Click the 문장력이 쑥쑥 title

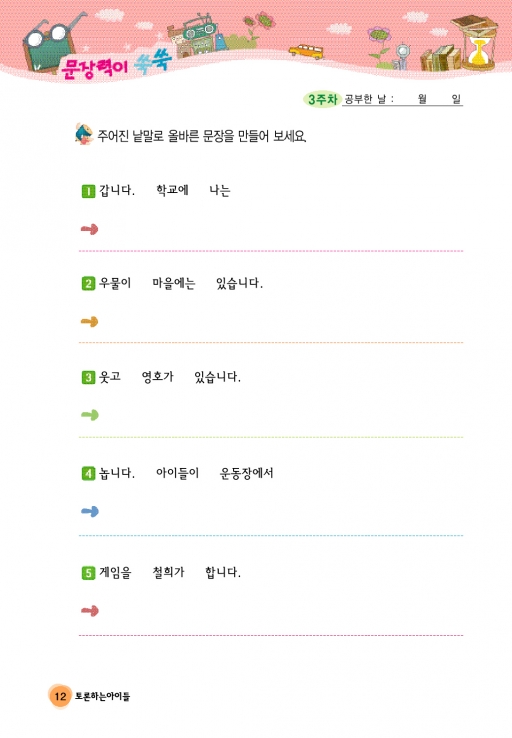click(117, 64)
